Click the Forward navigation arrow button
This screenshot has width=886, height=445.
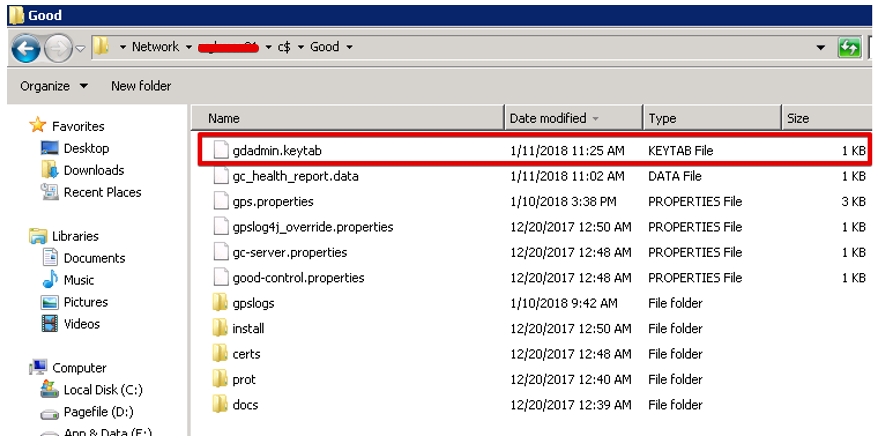click(58, 47)
